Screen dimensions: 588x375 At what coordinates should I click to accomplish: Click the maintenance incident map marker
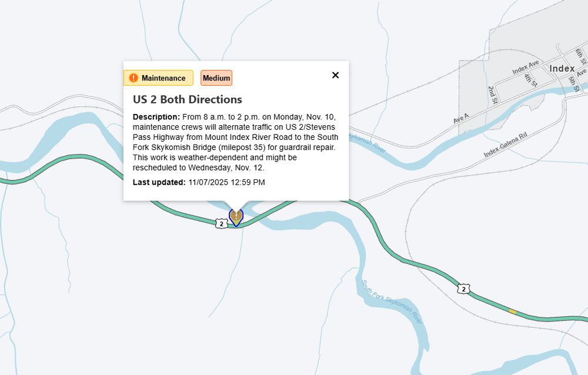235,217
